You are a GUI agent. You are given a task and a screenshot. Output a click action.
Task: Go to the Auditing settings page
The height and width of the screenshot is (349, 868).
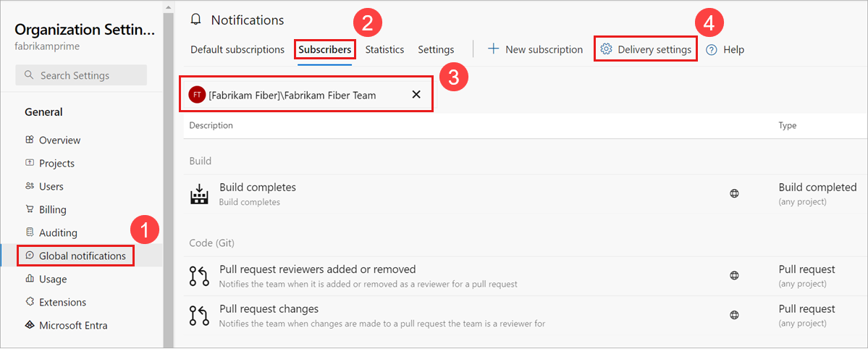point(58,232)
